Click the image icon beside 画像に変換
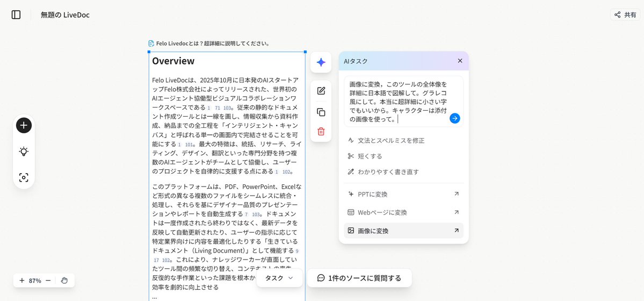 coord(351,231)
